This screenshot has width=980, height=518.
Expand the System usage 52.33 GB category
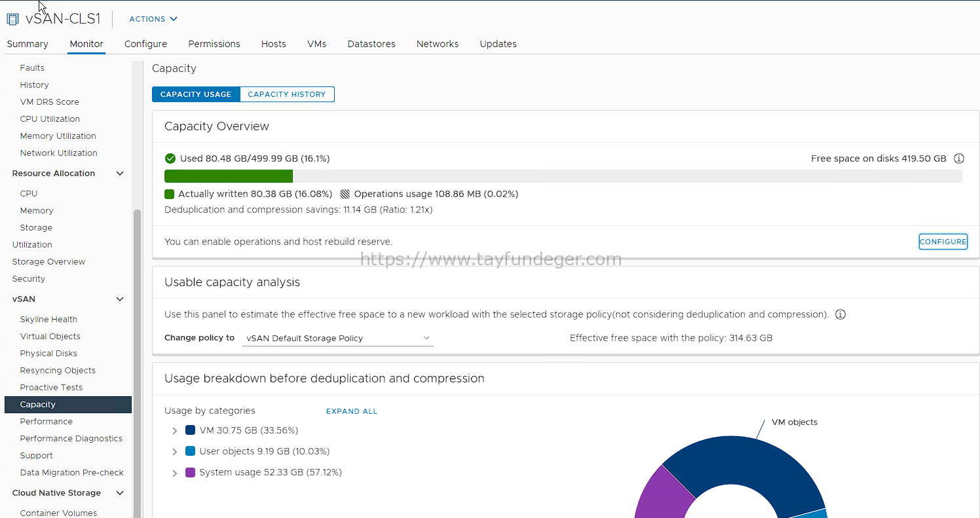point(174,473)
